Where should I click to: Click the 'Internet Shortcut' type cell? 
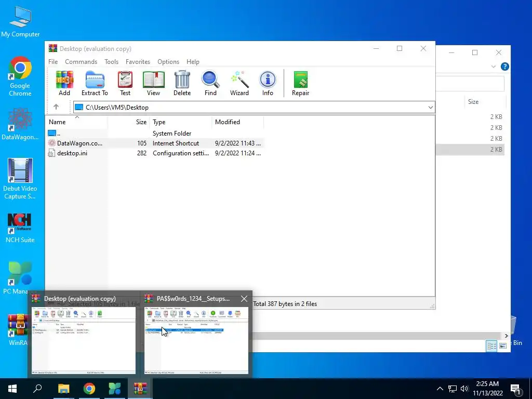(x=176, y=143)
